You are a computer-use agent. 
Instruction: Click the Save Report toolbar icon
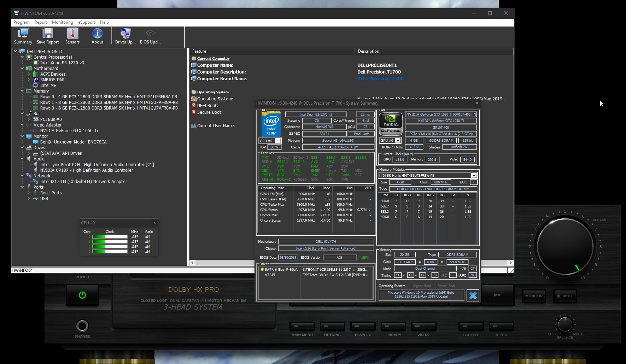pos(48,36)
